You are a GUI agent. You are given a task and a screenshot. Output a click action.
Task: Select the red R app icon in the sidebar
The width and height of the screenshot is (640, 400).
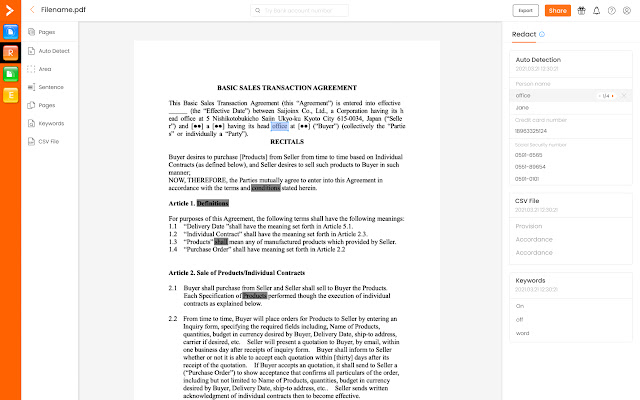(11, 53)
